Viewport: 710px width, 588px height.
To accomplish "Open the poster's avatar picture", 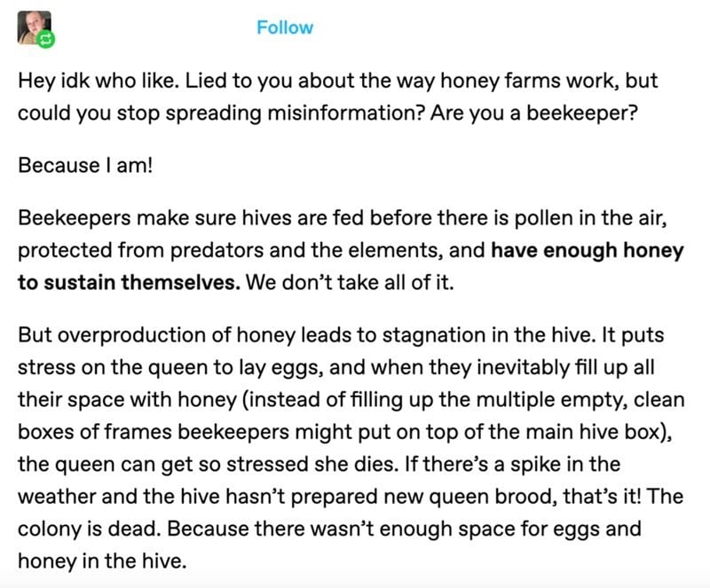I will coord(35,28).
